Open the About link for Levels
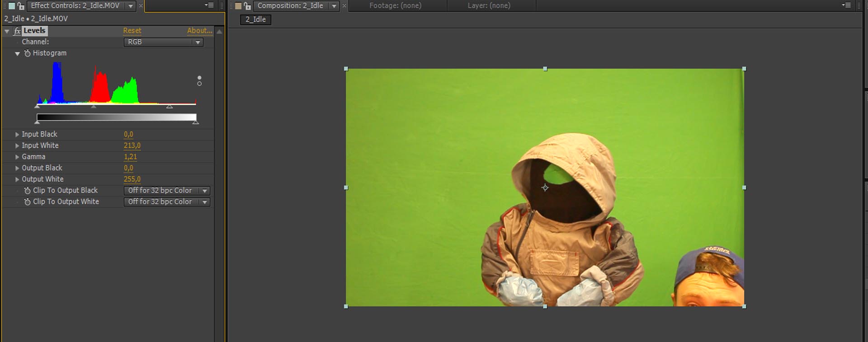 point(199,31)
